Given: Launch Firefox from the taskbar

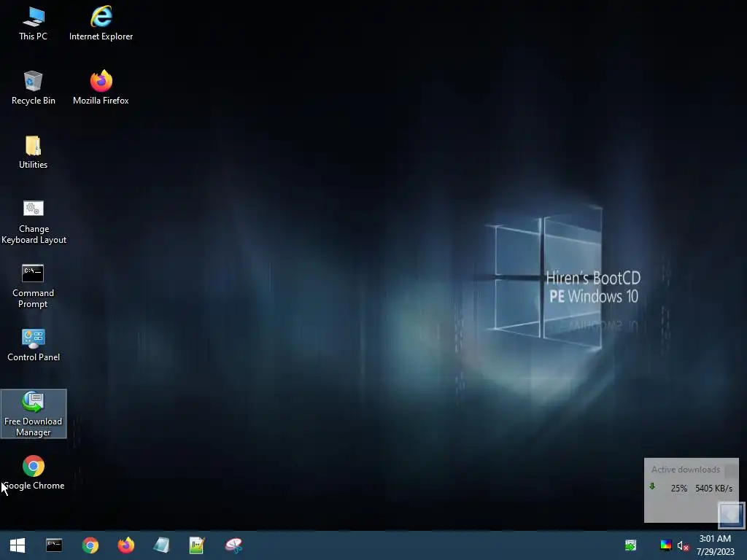Looking at the screenshot, I should click(125, 545).
